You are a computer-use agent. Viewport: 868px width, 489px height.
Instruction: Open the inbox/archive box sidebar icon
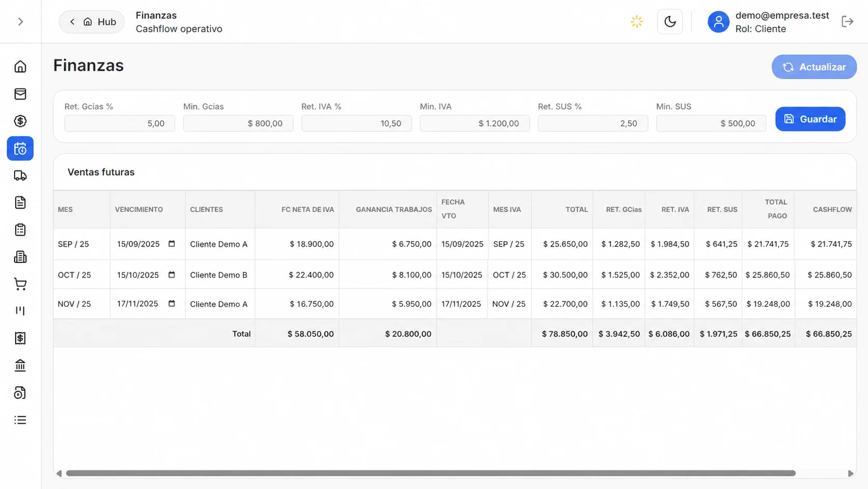[x=20, y=94]
